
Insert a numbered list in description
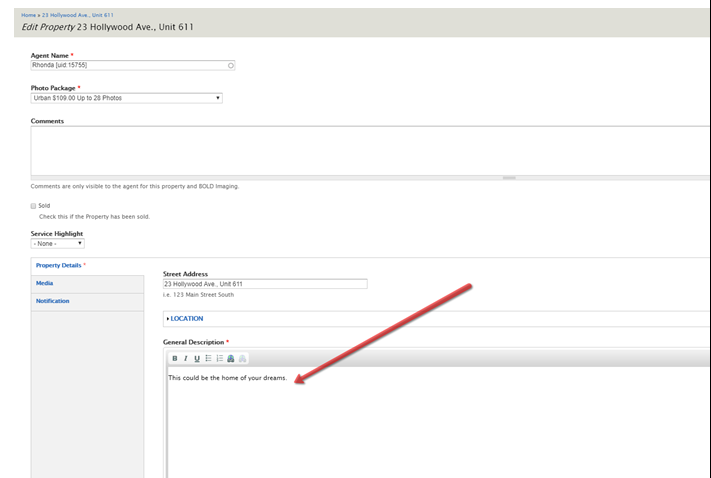tap(219, 358)
